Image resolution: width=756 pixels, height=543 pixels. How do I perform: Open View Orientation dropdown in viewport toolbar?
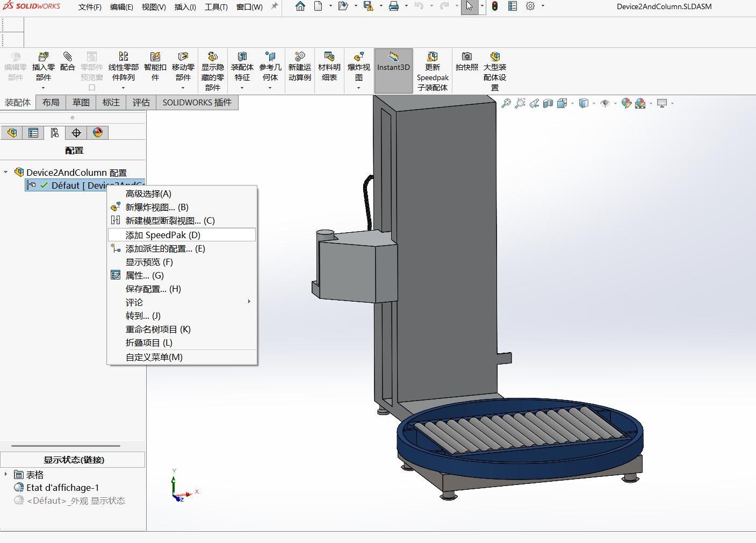pos(572,103)
